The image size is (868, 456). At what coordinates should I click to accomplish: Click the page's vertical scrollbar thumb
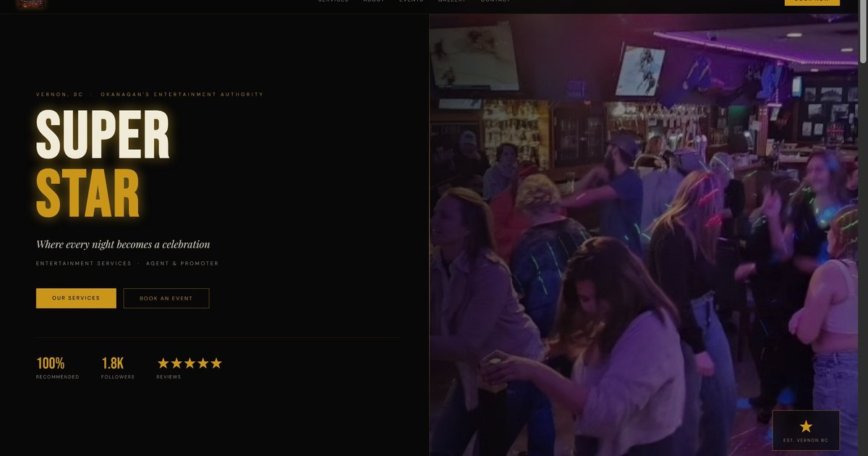tap(863, 33)
